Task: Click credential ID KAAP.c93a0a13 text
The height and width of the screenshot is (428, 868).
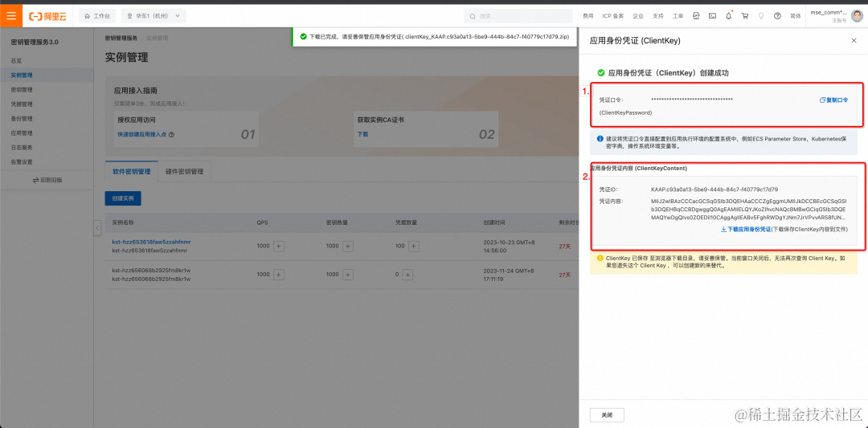Action: click(714, 190)
